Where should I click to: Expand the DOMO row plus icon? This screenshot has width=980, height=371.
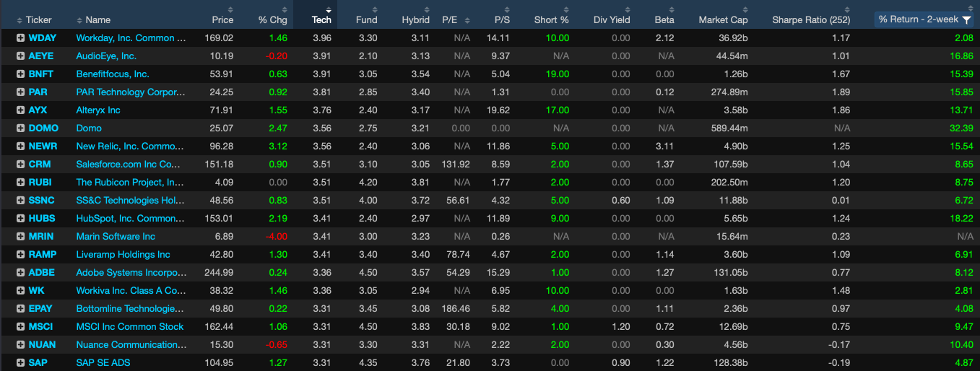[20, 128]
